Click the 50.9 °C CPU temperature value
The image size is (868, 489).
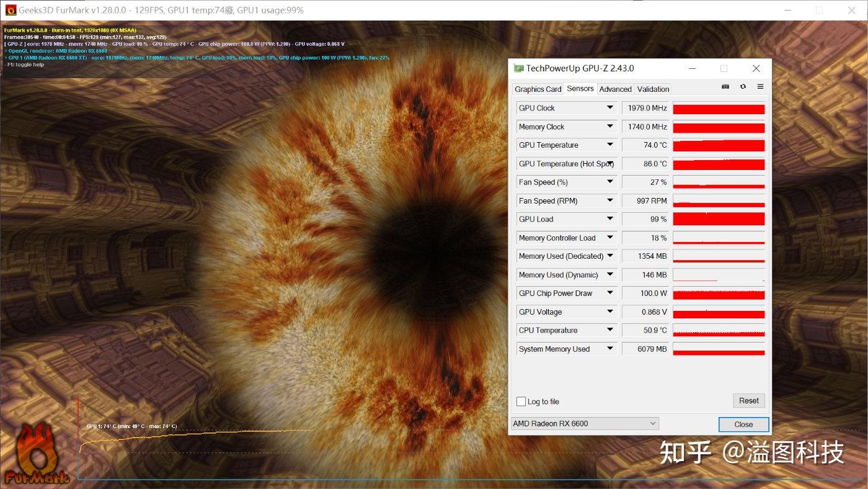[645, 330]
